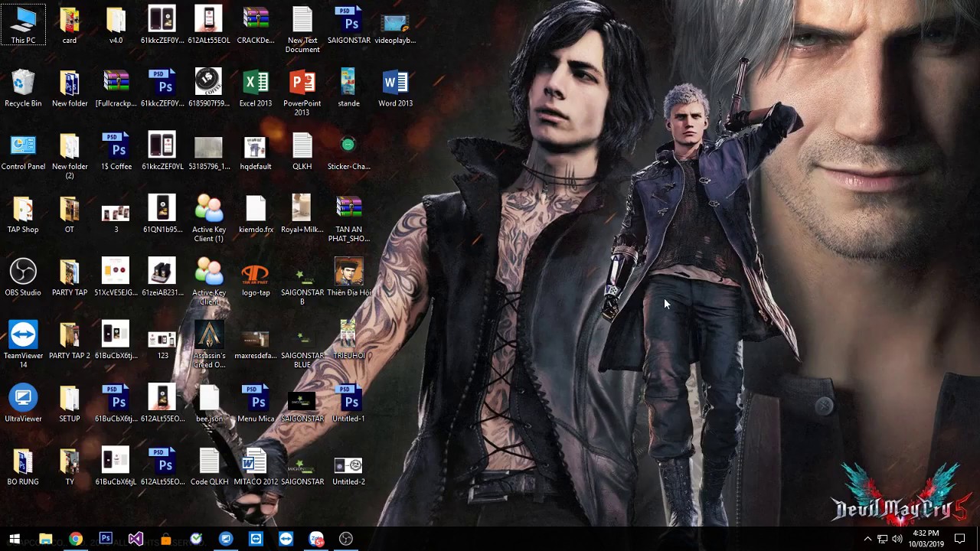Open Visual Studio from the taskbar
Image resolution: width=980 pixels, height=551 pixels.
[136, 539]
